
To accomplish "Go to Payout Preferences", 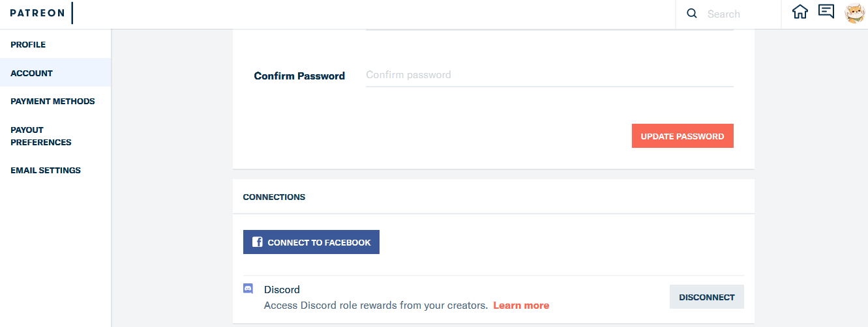I will pyautogui.click(x=41, y=136).
